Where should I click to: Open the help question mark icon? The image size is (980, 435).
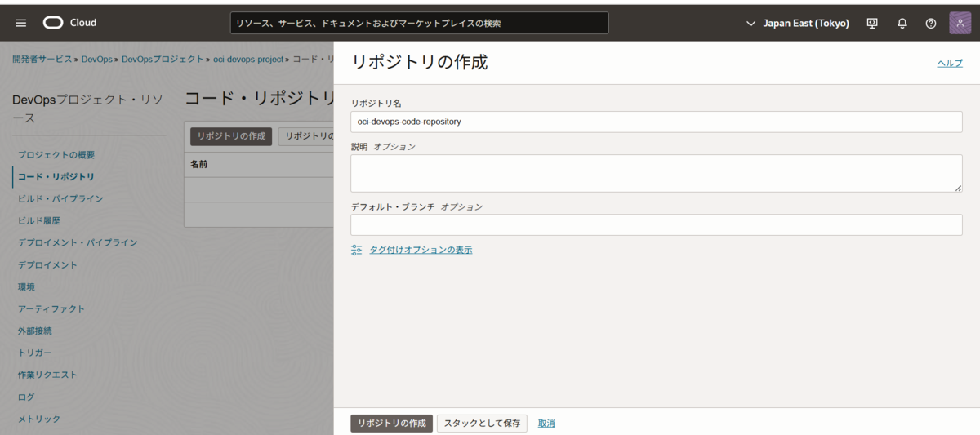click(x=931, y=23)
